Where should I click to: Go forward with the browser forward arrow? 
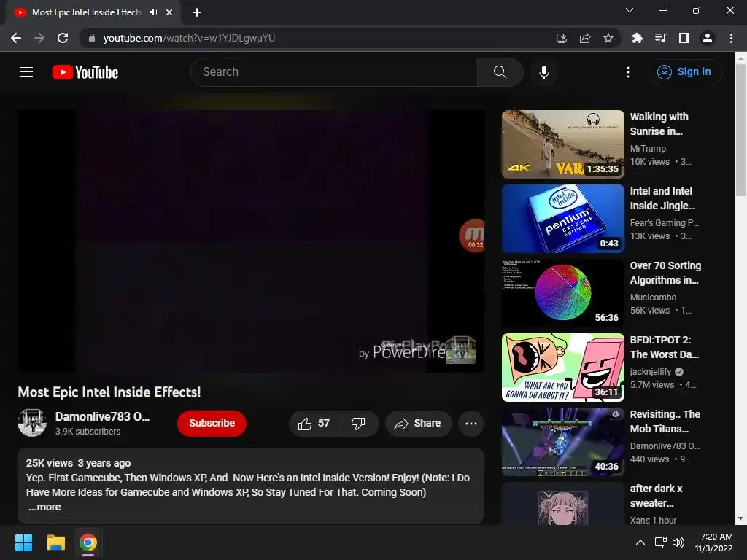[39, 38]
